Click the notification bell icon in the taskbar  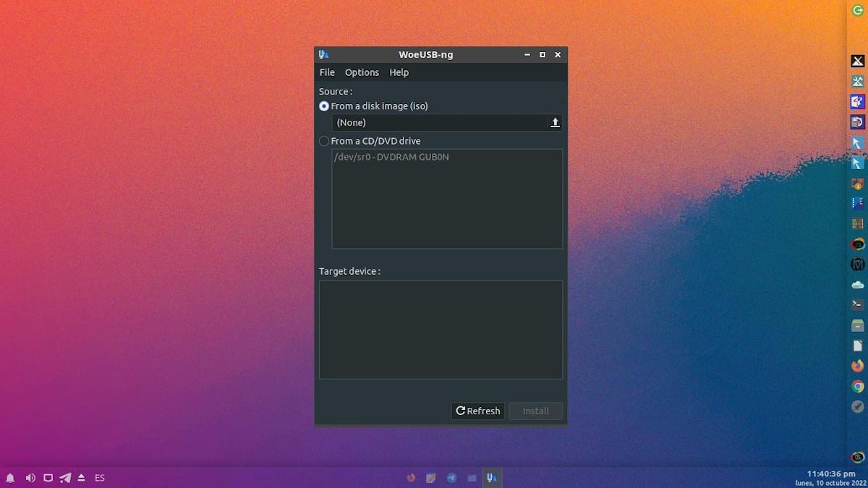pos(10,478)
